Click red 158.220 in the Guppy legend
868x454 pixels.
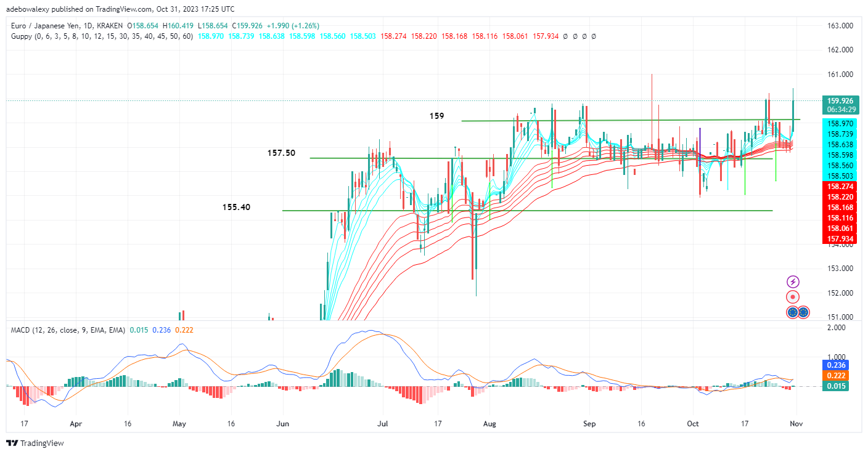click(424, 36)
